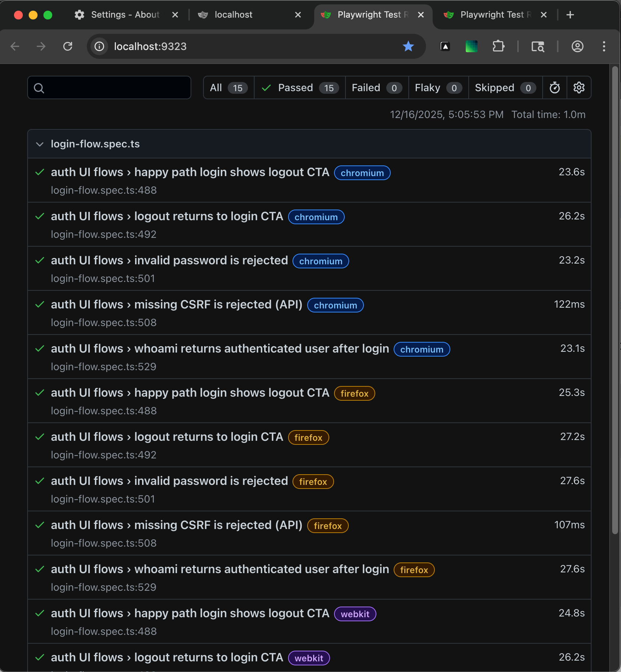This screenshot has width=621, height=672.
Task: Switch to the localhost browser tab
Action: click(x=234, y=15)
